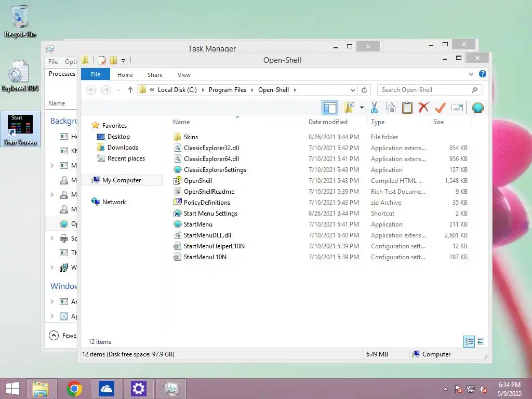
Task: Open File menu in Task Manager
Action: click(53, 61)
